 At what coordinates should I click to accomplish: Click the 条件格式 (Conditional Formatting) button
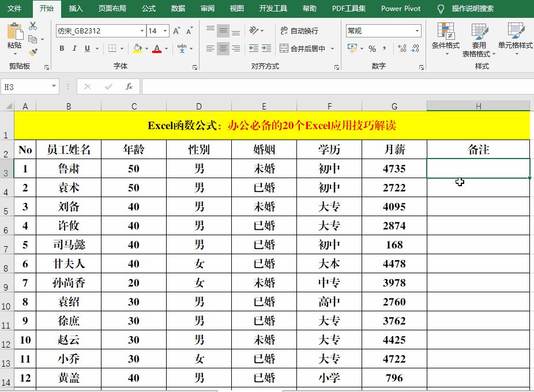click(447, 39)
